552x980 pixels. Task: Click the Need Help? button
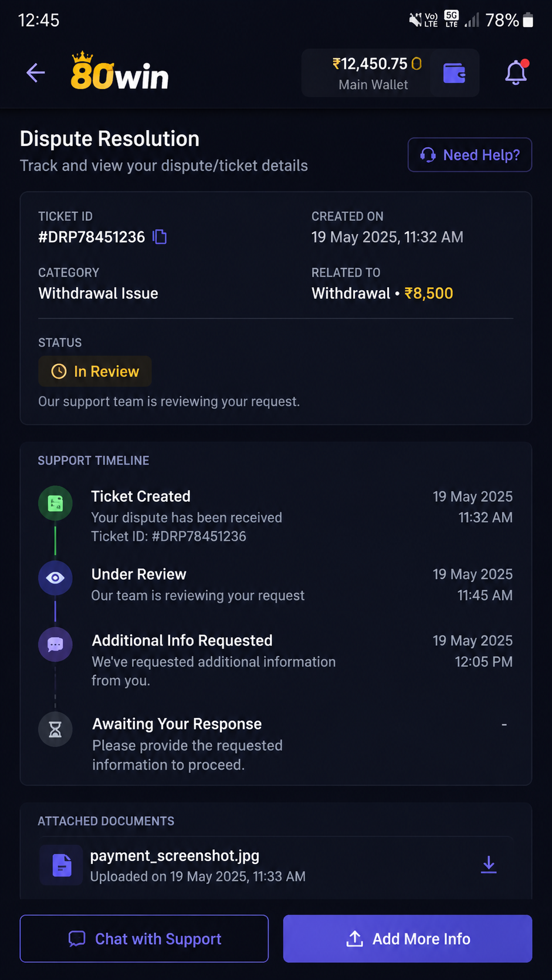[x=470, y=155]
